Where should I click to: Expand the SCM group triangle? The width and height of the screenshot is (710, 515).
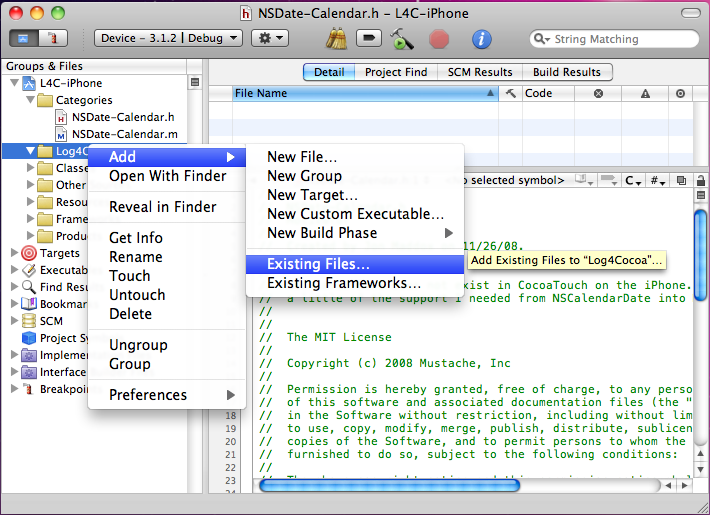coord(14,320)
